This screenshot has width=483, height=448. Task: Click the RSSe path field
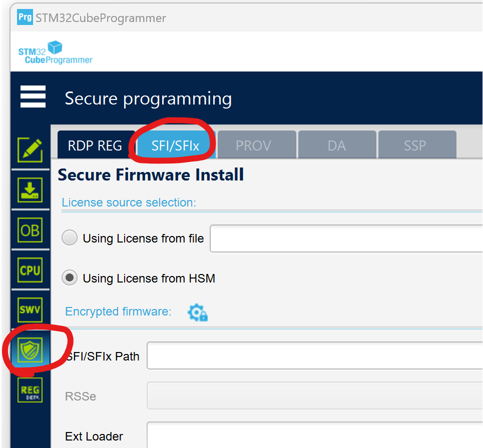coord(315,395)
